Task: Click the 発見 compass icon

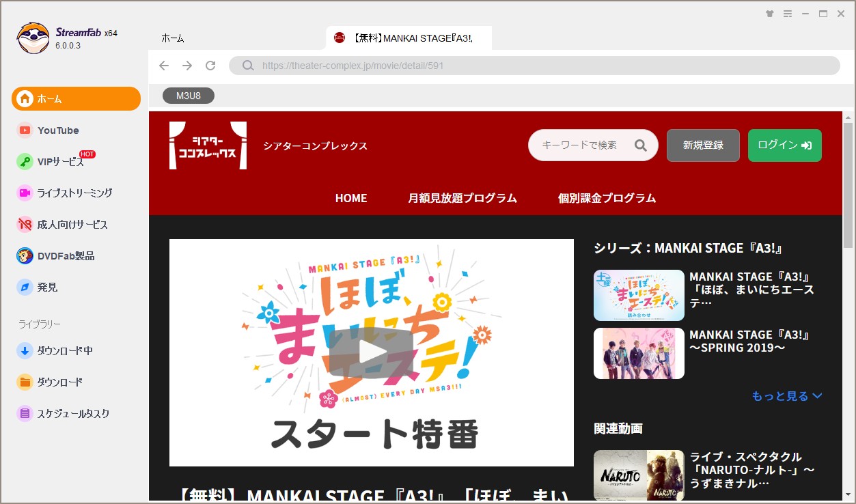Action: 25,287
